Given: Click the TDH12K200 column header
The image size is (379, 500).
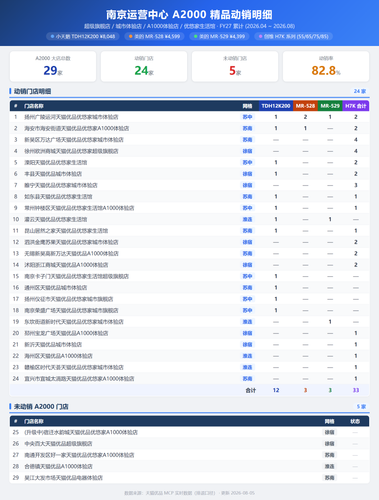Looking at the screenshot, I should 276,106.
